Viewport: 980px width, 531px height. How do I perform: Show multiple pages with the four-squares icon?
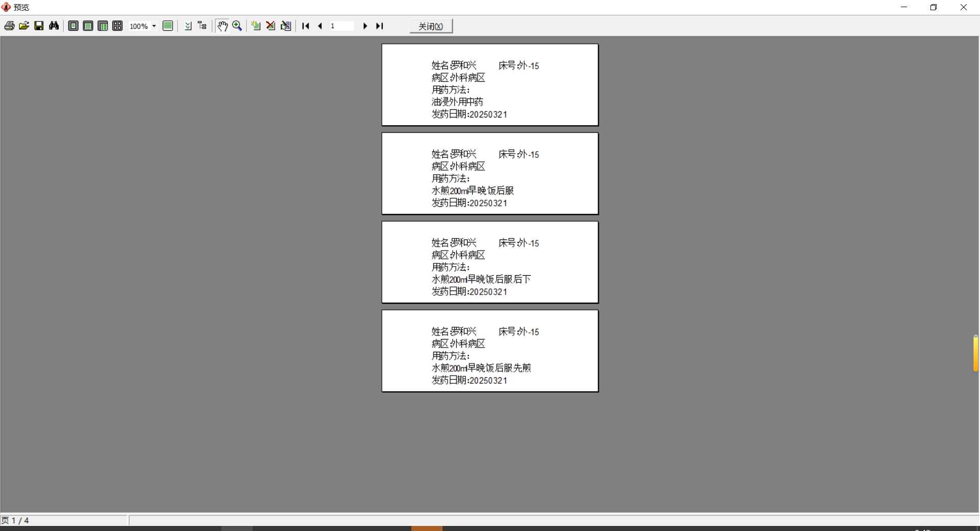(x=118, y=26)
